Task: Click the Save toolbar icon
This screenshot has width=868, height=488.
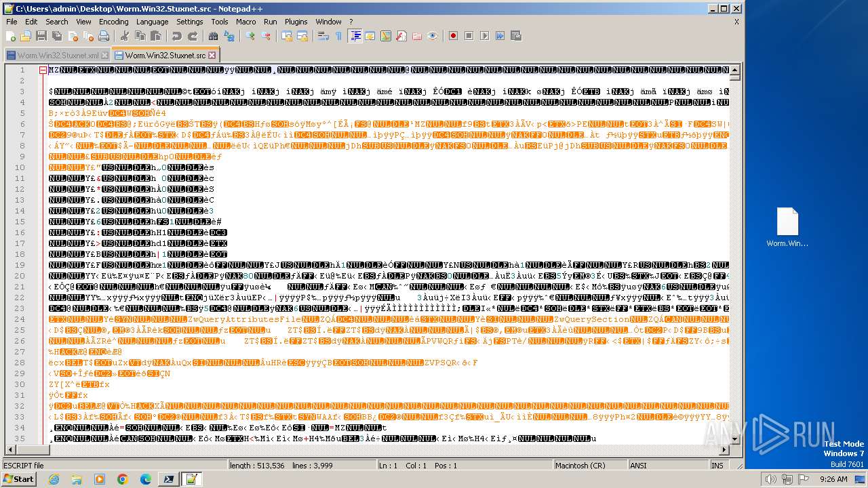Action: click(x=41, y=36)
